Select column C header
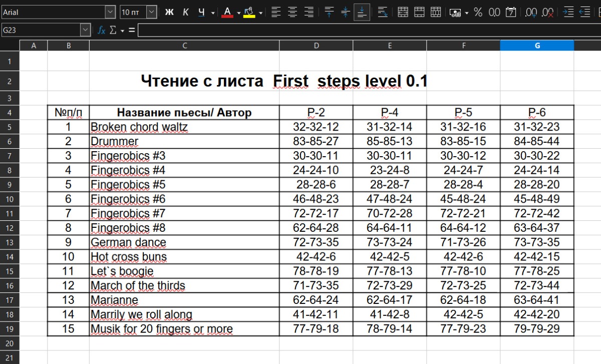 184,46
